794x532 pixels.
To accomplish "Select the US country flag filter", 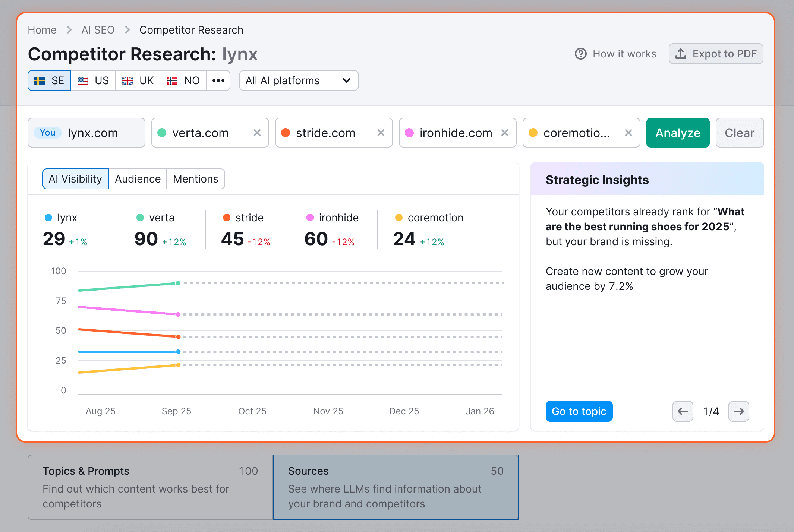I will [93, 80].
